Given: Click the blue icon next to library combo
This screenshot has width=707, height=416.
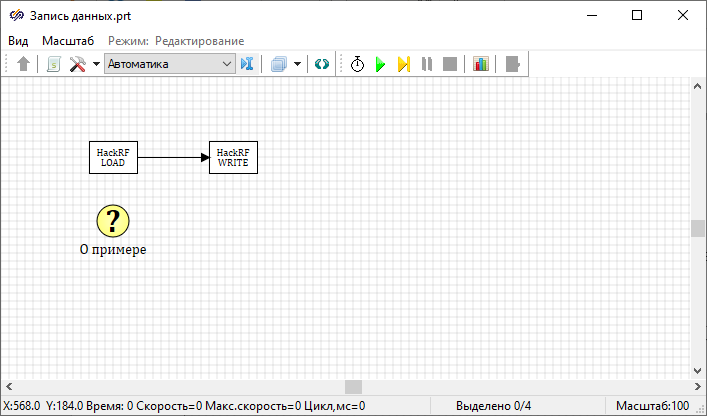Looking at the screenshot, I should click(248, 64).
